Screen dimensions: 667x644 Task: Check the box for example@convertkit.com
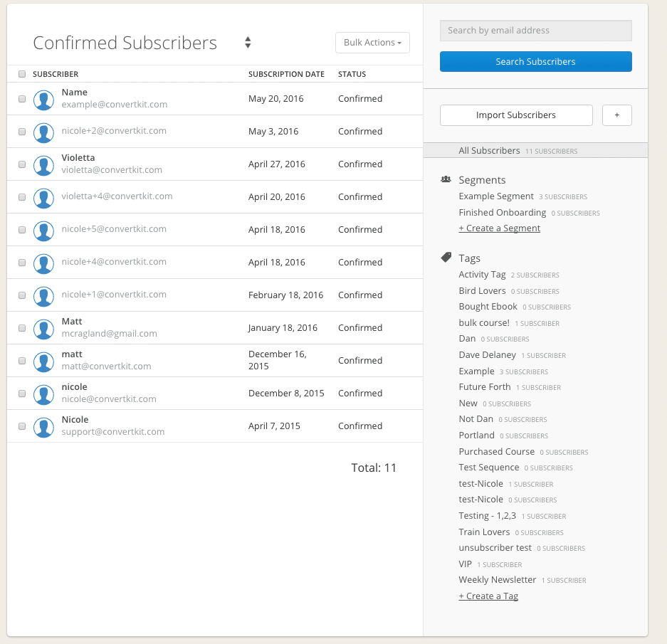click(x=22, y=99)
